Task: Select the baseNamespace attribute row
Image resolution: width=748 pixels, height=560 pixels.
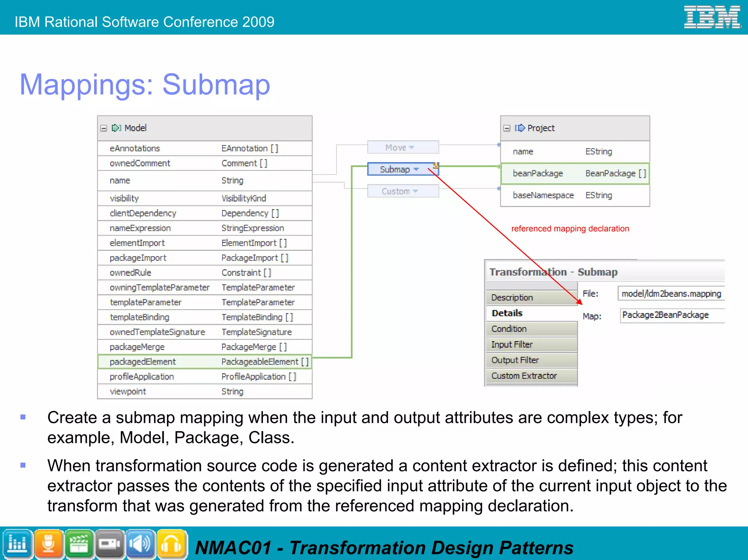Action: tap(575, 196)
